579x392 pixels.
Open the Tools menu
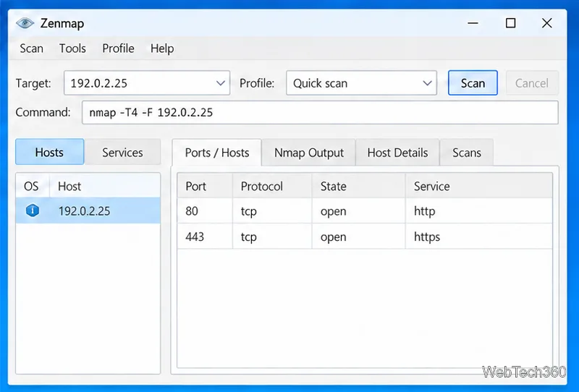72,48
